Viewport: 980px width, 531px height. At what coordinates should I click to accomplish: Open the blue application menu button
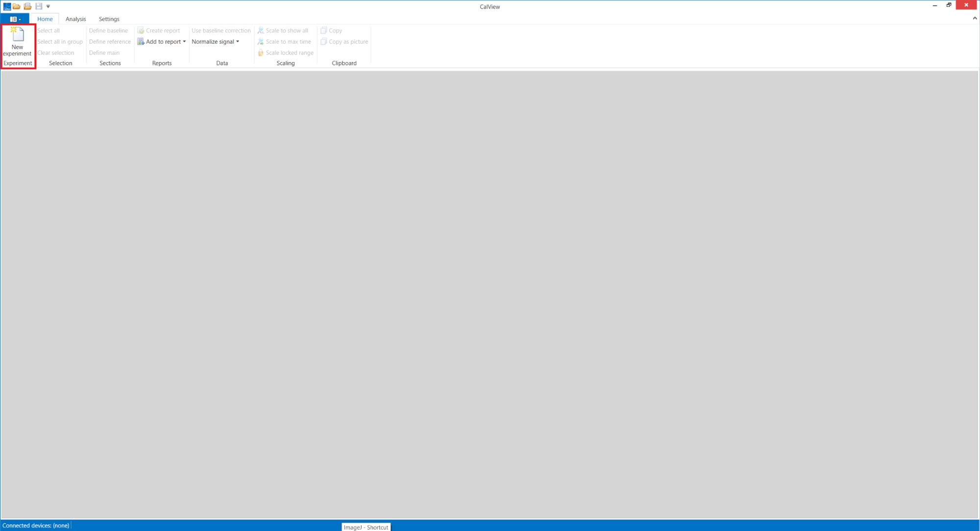[x=15, y=19]
